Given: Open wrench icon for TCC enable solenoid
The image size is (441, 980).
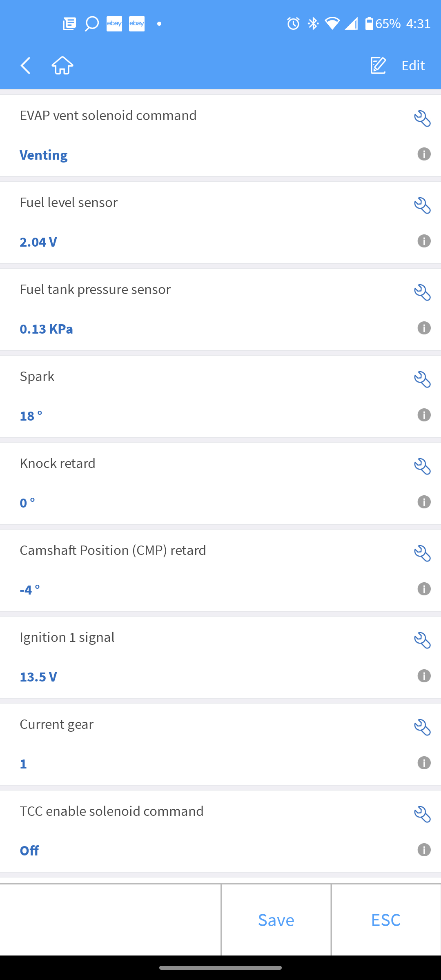Looking at the screenshot, I should click(x=422, y=815).
